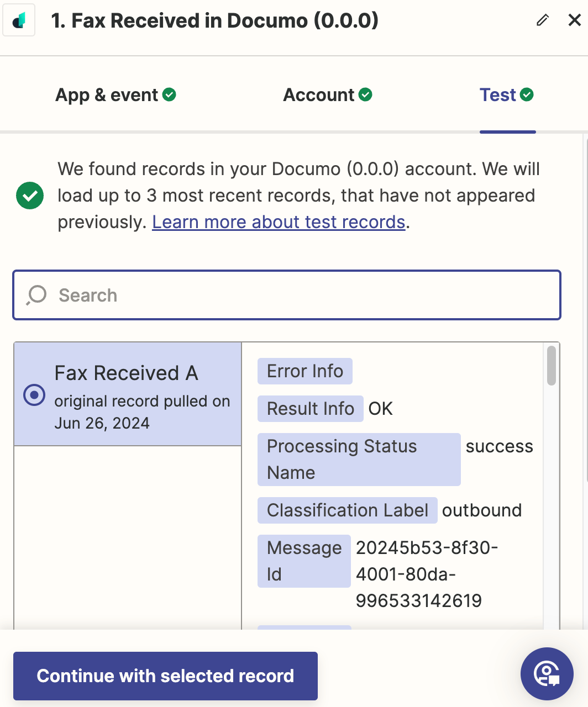588x707 pixels.
Task: Select the Fax Received A radio button
Action: (x=34, y=395)
